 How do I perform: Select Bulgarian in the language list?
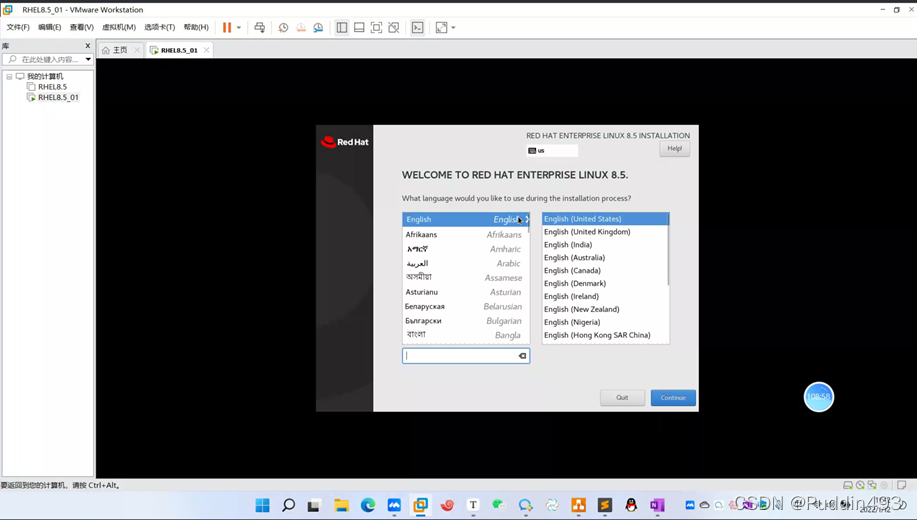coord(465,321)
